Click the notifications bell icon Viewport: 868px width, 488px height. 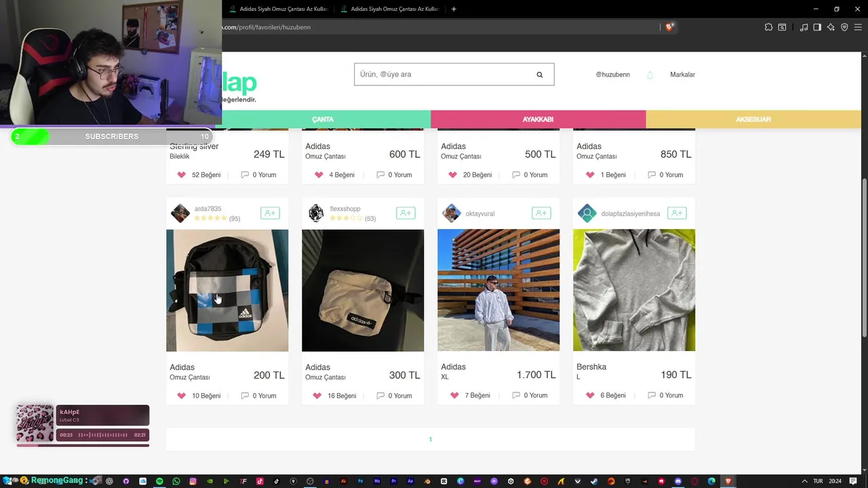[x=650, y=75]
